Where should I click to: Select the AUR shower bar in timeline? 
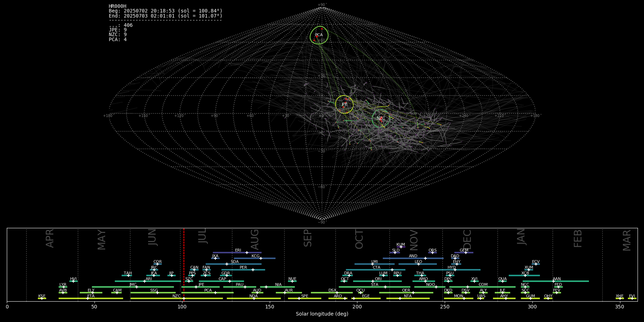289,293
